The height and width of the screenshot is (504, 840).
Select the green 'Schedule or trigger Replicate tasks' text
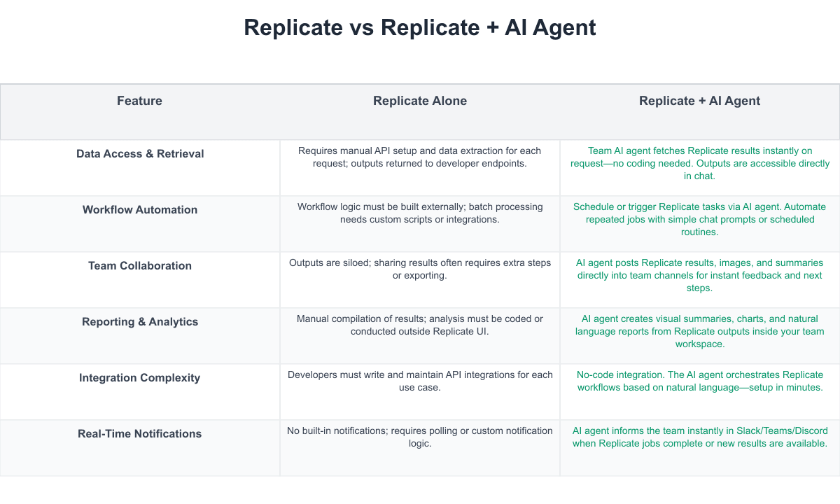pyautogui.click(x=699, y=219)
